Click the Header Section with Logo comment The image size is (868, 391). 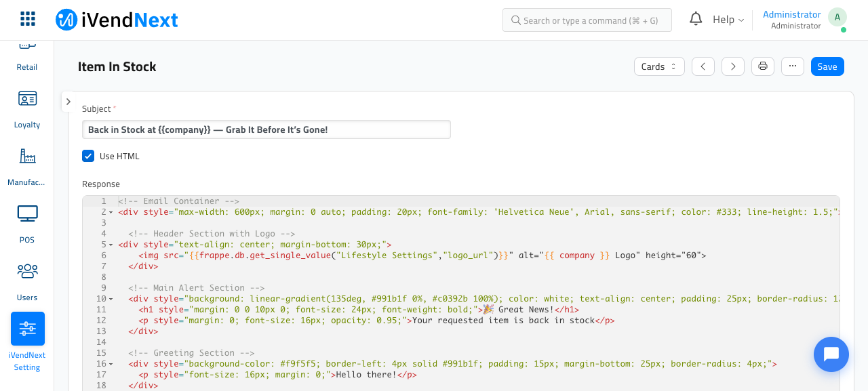[x=212, y=234]
